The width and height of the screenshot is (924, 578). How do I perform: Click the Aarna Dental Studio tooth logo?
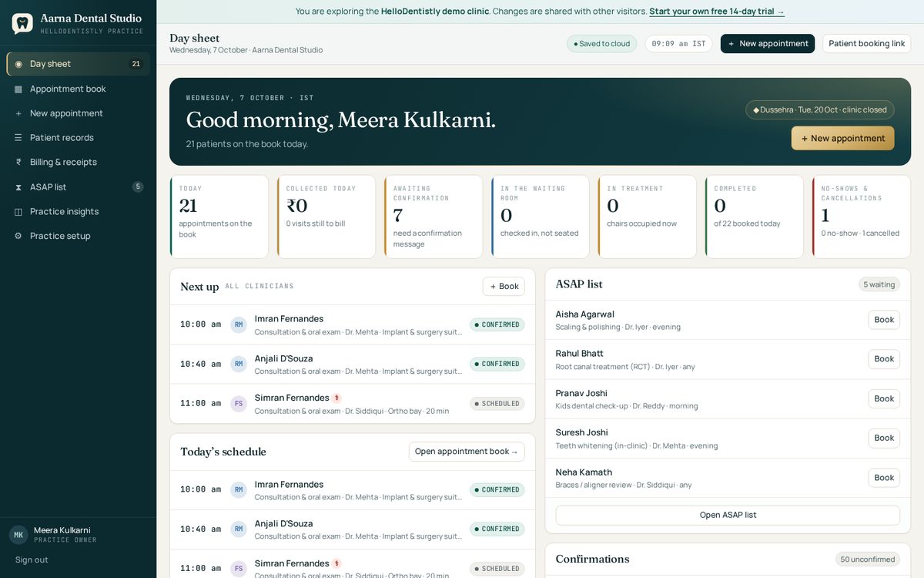pos(22,24)
